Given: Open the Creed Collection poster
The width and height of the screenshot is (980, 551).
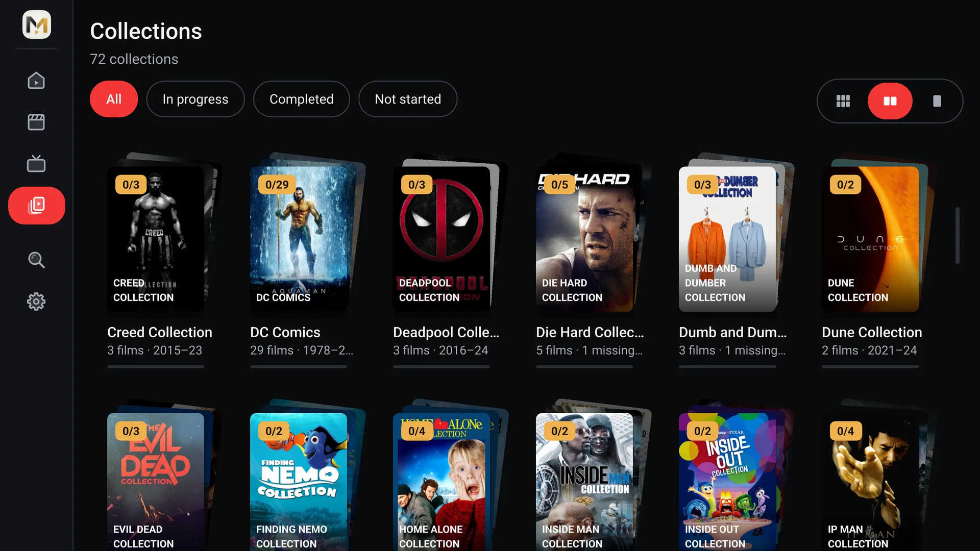Looking at the screenshot, I should point(156,239).
